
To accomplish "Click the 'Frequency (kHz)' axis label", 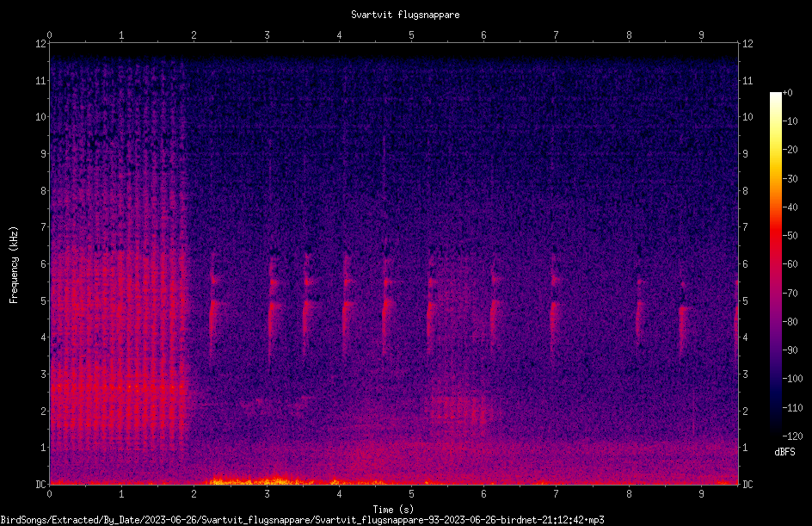I will [14, 264].
